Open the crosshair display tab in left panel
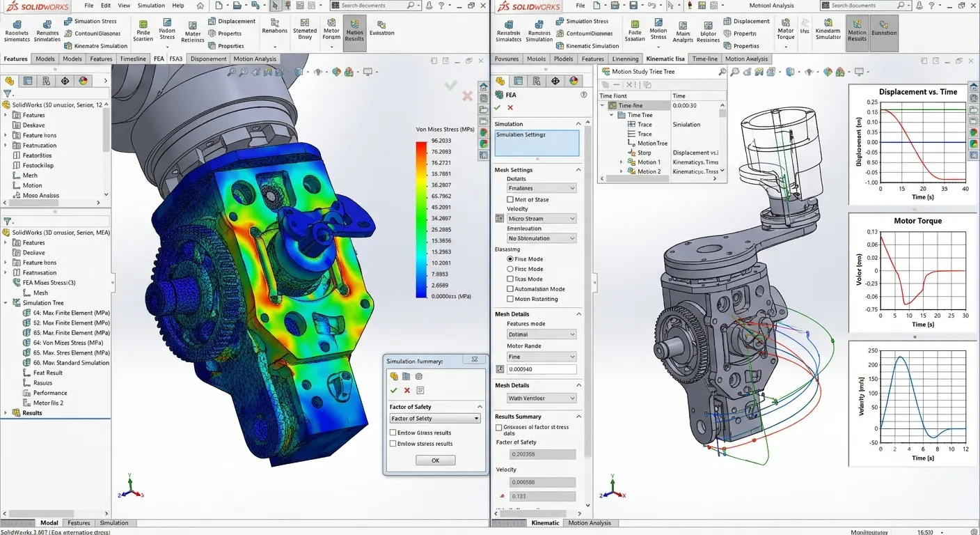This screenshot has width=980, height=535. click(65, 81)
